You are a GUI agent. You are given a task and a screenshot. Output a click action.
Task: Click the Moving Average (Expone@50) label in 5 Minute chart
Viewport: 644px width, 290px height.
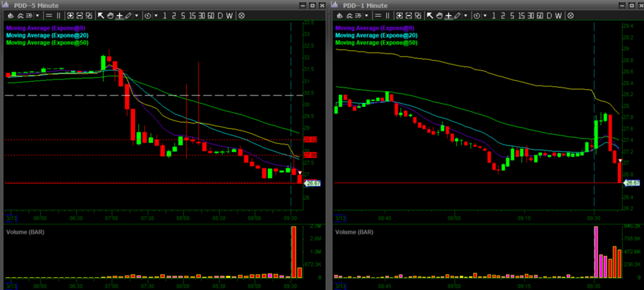pyautogui.click(x=47, y=43)
